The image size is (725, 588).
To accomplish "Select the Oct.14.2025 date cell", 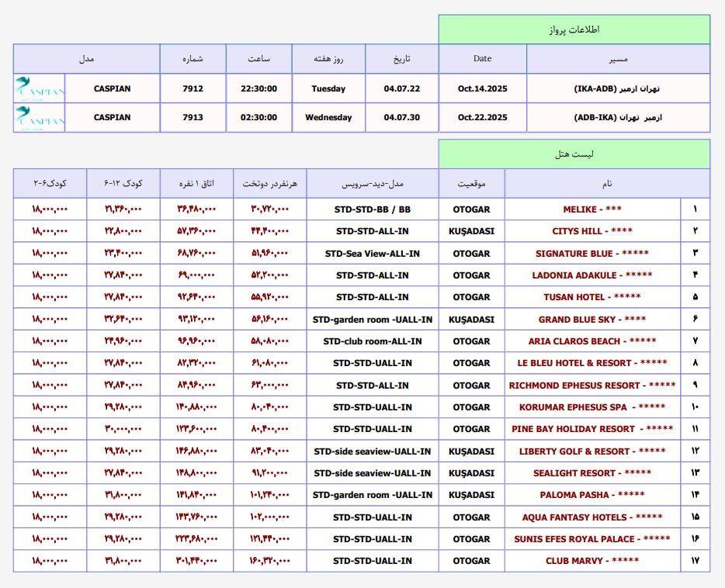I will click(482, 88).
